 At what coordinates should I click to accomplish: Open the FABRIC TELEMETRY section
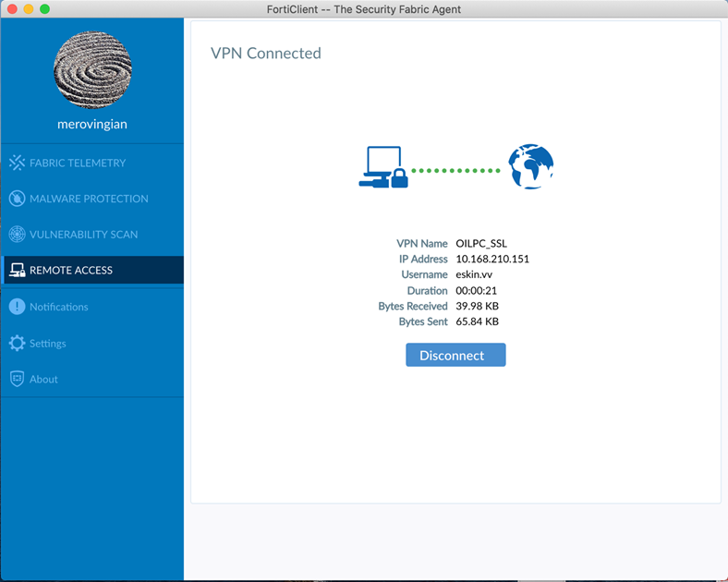[92, 163]
